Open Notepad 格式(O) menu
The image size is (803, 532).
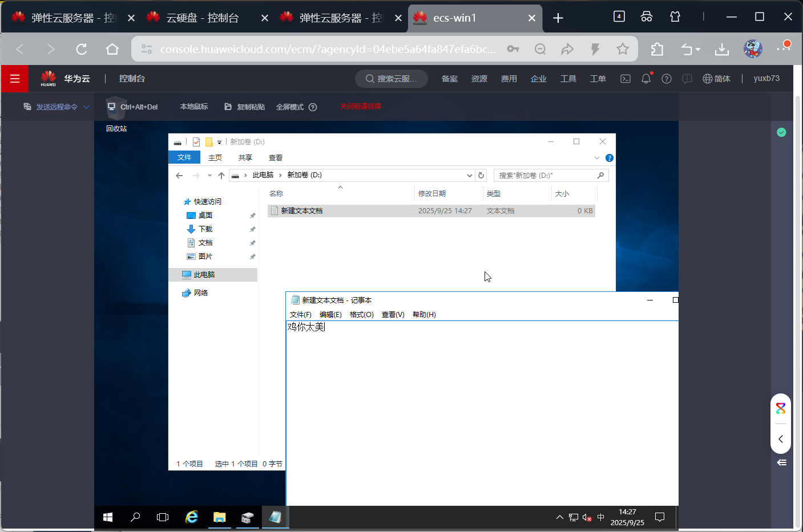click(x=362, y=315)
